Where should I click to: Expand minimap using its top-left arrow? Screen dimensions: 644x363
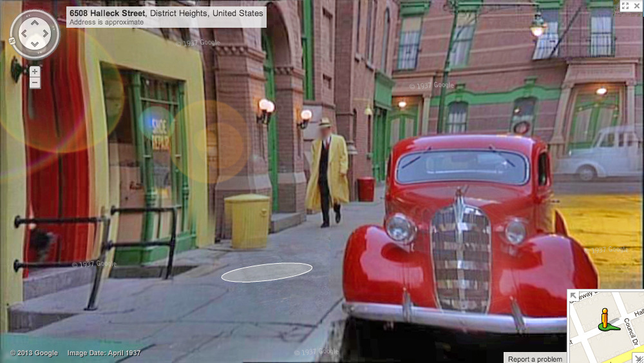point(573,295)
